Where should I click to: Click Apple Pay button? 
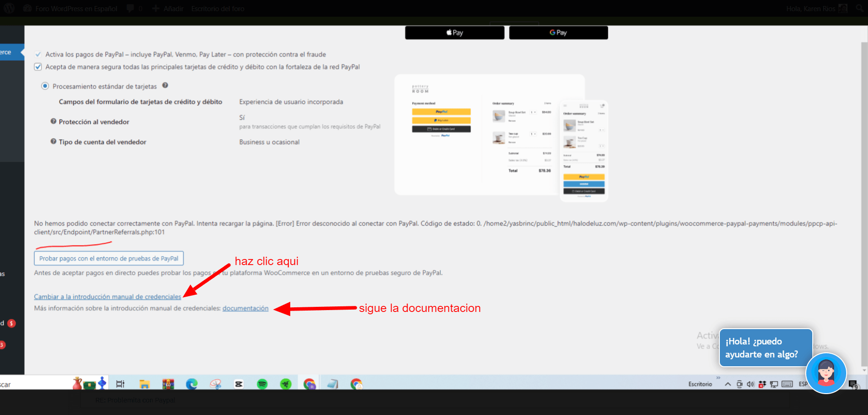(x=455, y=32)
